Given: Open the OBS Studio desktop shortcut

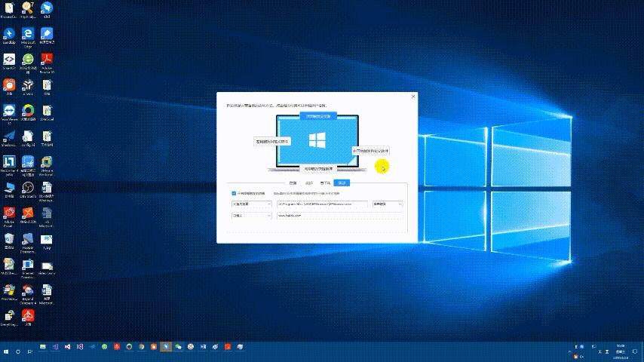Looking at the screenshot, I should point(28,191).
